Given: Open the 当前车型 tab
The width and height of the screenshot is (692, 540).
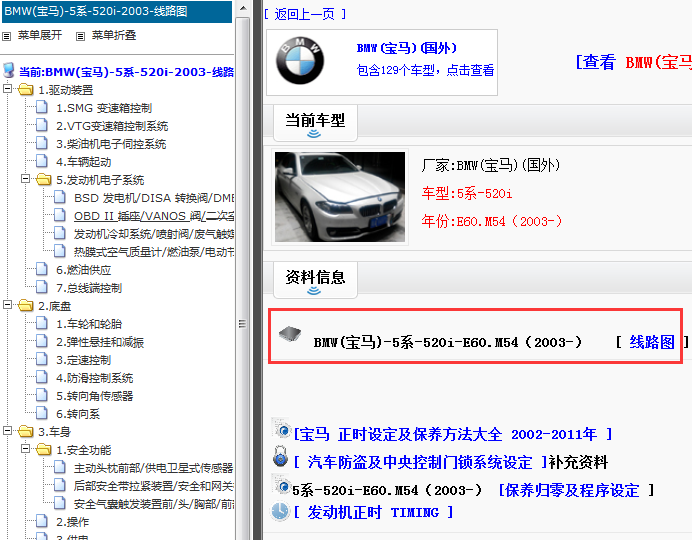Looking at the screenshot, I should click(x=315, y=123).
